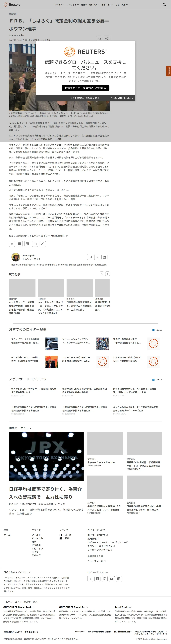
Task: Open JPX Tokyo Stock Exchange image
Action: (46, 456)
